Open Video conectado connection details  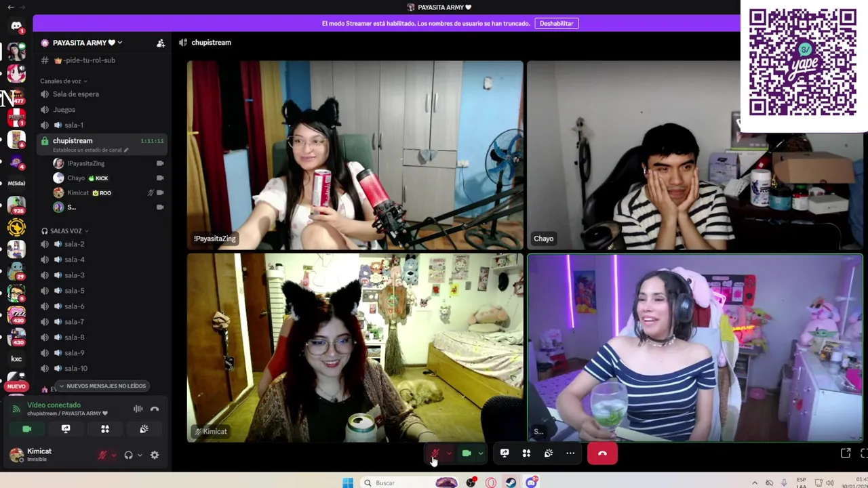[54, 405]
